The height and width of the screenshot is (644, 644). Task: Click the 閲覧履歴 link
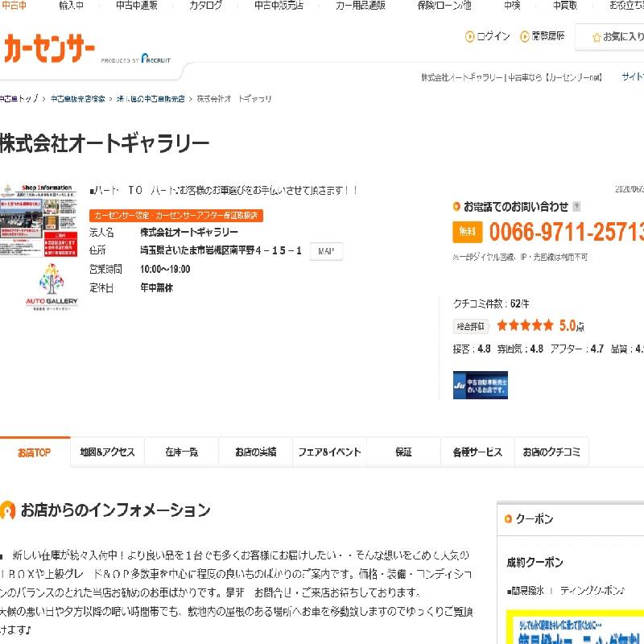point(548,36)
